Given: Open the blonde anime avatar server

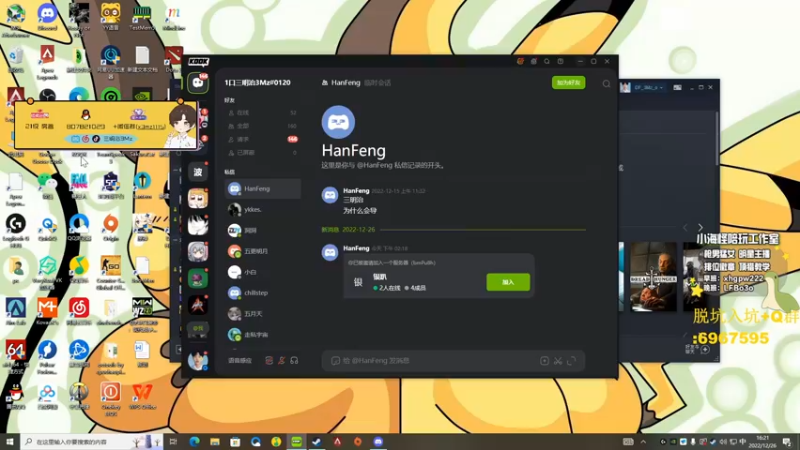Looking at the screenshot, I should click(198, 198).
